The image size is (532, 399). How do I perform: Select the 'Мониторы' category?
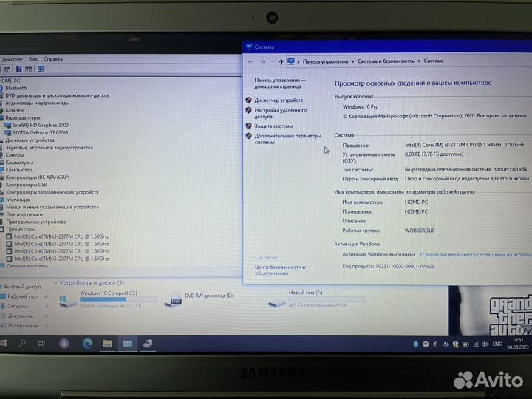coord(18,199)
